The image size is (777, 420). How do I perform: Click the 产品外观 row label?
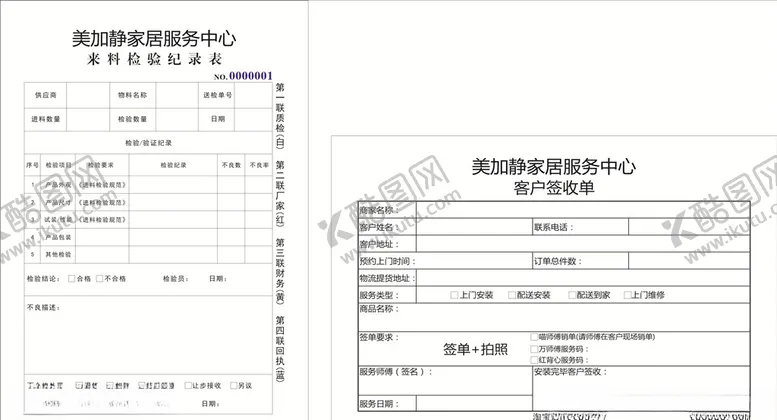pyautogui.click(x=58, y=185)
